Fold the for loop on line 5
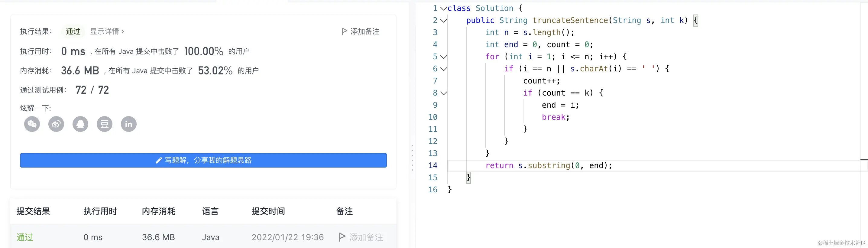This screenshot has width=868, height=248. coord(443,57)
